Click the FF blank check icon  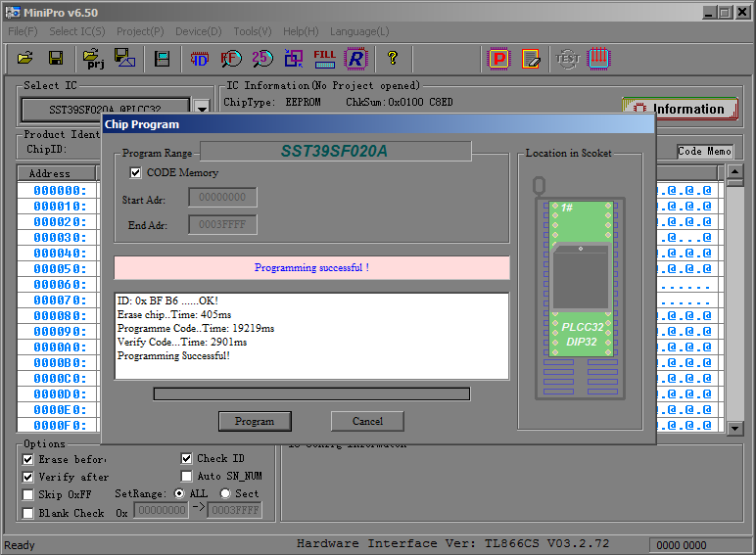231,59
